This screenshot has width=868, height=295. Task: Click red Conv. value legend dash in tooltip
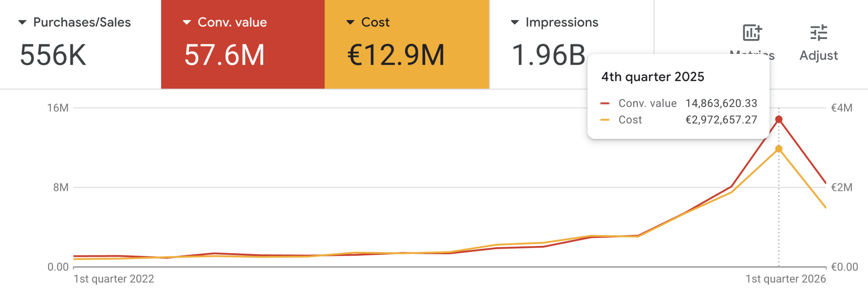coord(605,103)
